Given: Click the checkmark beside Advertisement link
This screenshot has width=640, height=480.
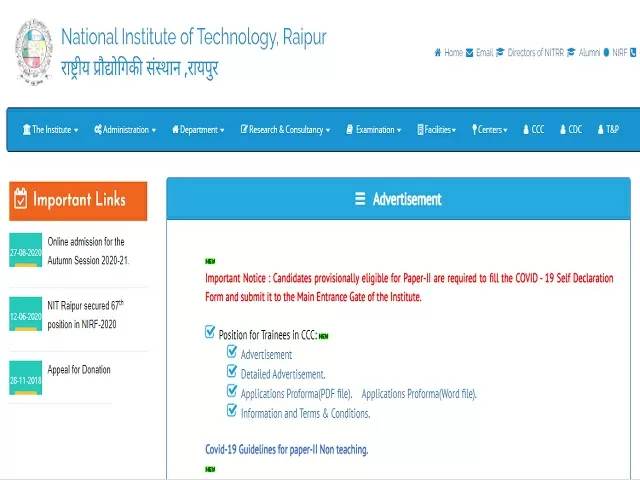Looking at the screenshot, I should click(232, 353).
